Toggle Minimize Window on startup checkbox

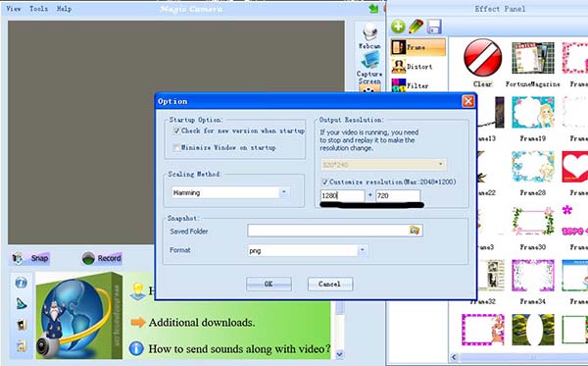[176, 147]
